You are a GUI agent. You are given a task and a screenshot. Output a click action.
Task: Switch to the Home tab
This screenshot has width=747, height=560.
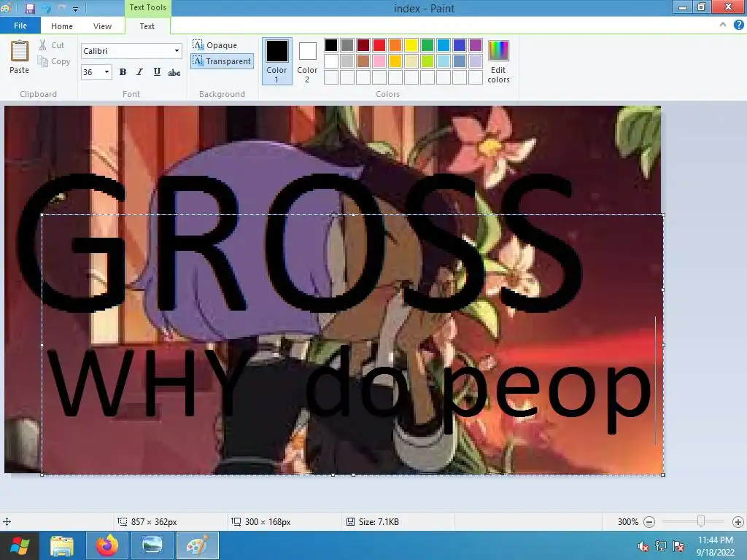point(62,26)
